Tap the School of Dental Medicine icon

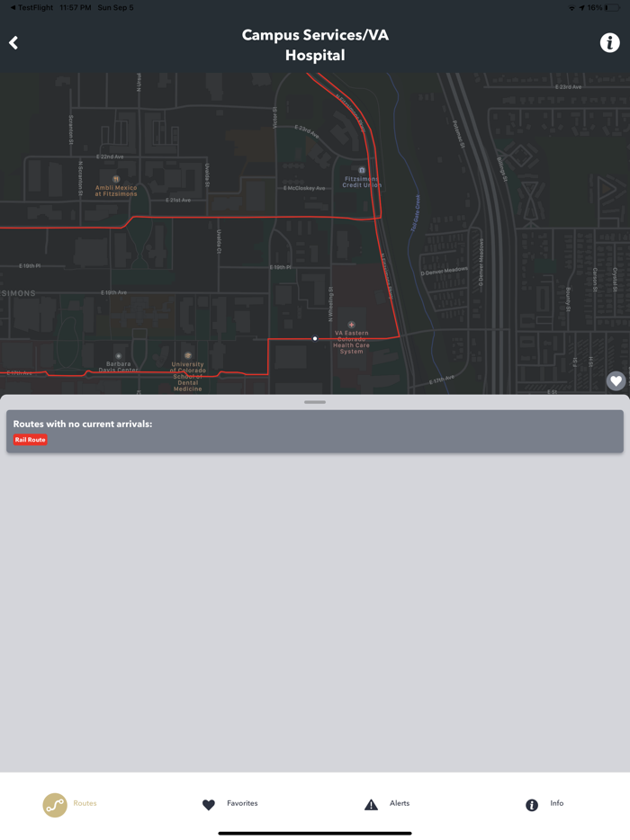pyautogui.click(x=188, y=356)
